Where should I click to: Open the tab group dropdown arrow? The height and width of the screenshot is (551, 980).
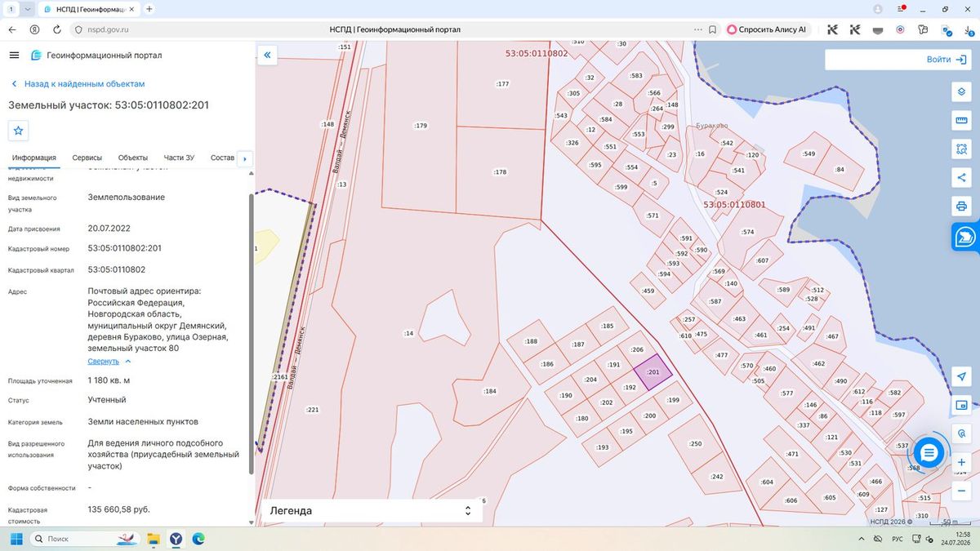pyautogui.click(x=28, y=9)
